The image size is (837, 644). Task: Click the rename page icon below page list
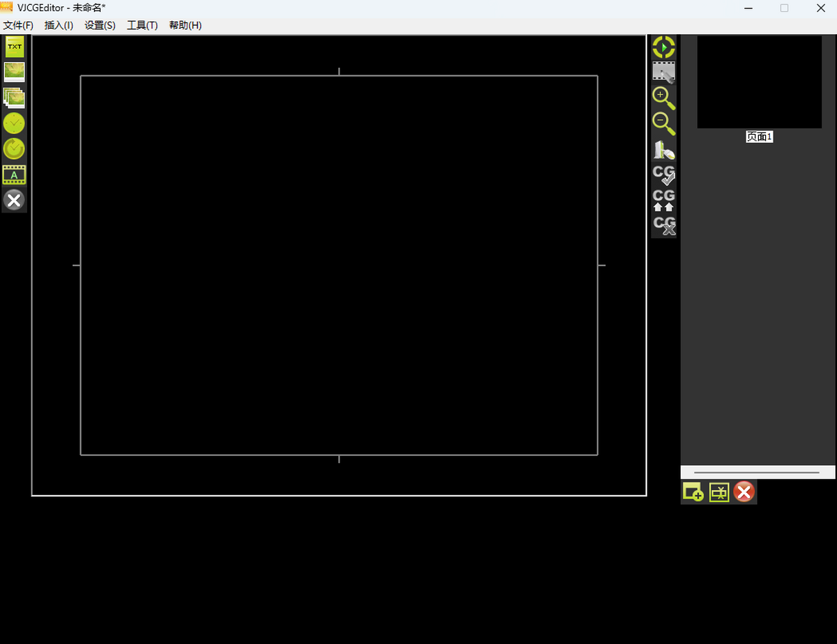click(719, 492)
